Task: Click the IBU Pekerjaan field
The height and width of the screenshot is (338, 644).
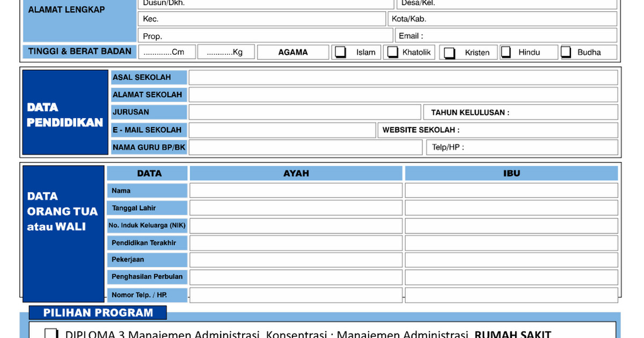Action: [x=511, y=260]
